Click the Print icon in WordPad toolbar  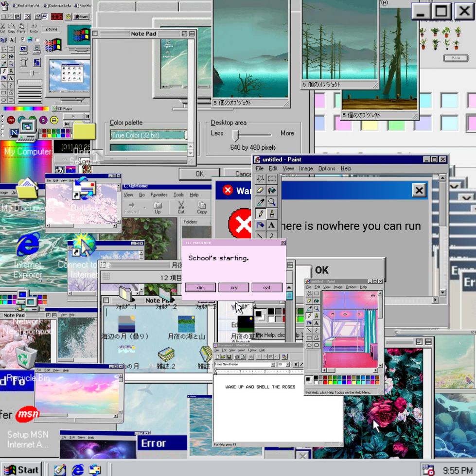click(237, 357)
